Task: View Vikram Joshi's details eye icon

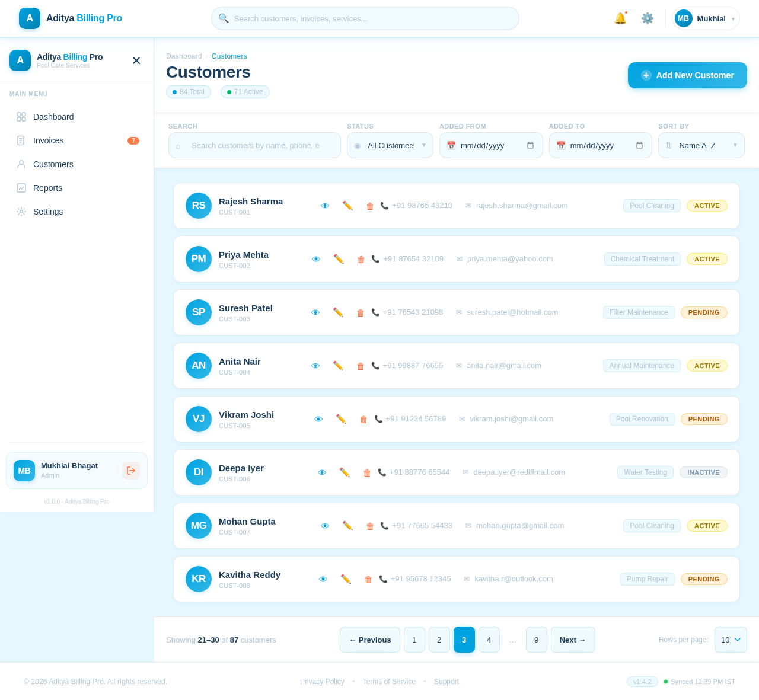Action: pyautogui.click(x=318, y=419)
